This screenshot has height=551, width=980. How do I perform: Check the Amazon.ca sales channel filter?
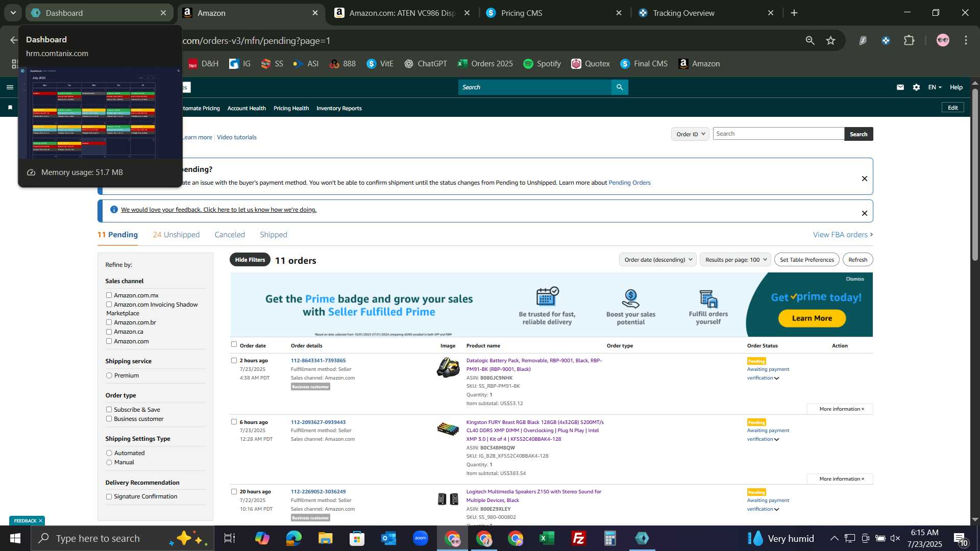click(x=109, y=332)
